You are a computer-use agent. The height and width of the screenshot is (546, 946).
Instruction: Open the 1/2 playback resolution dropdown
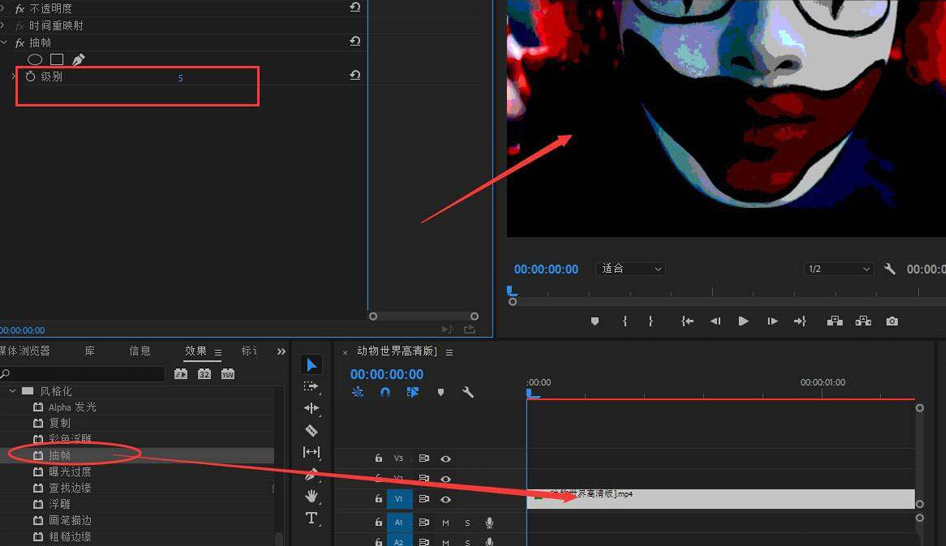[839, 269]
